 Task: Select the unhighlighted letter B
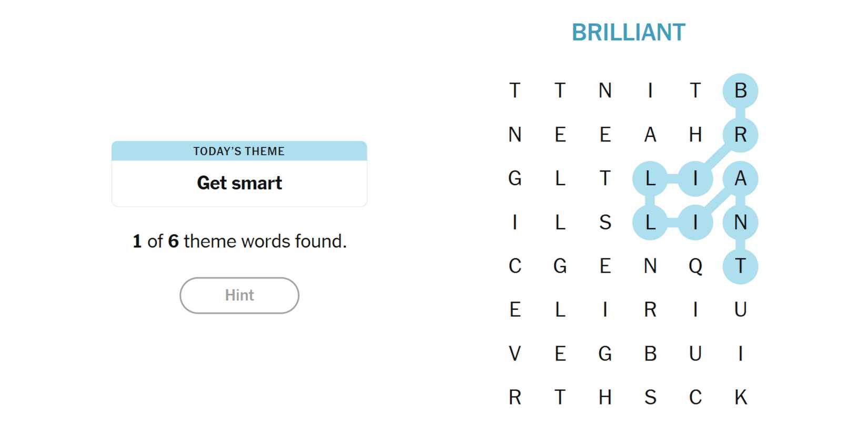click(650, 354)
